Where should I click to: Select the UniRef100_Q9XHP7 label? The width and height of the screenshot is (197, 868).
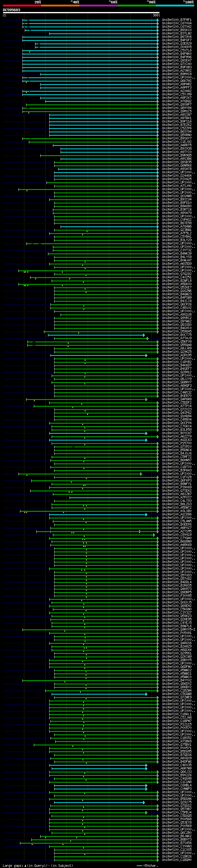177,104
